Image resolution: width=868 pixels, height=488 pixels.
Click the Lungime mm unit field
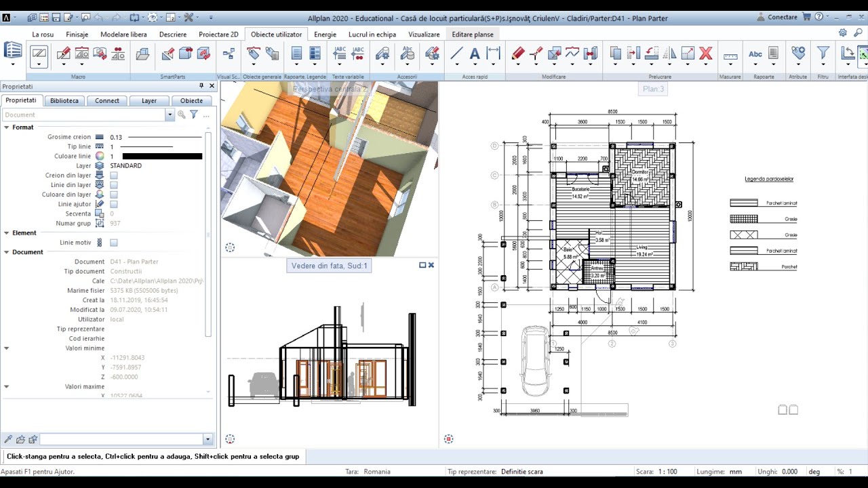(736, 472)
